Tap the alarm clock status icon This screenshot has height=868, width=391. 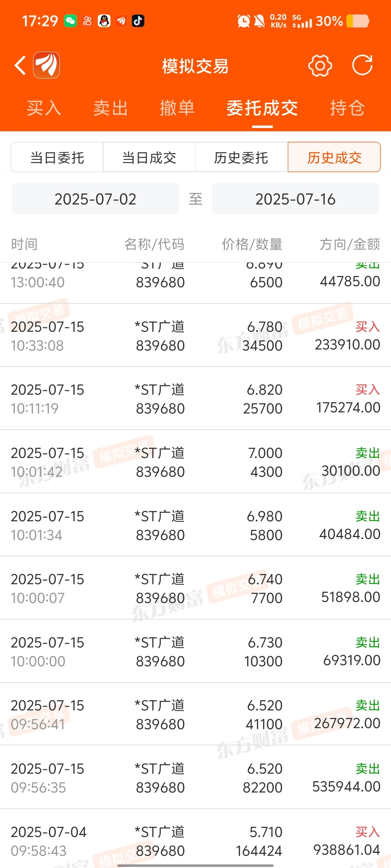(244, 21)
